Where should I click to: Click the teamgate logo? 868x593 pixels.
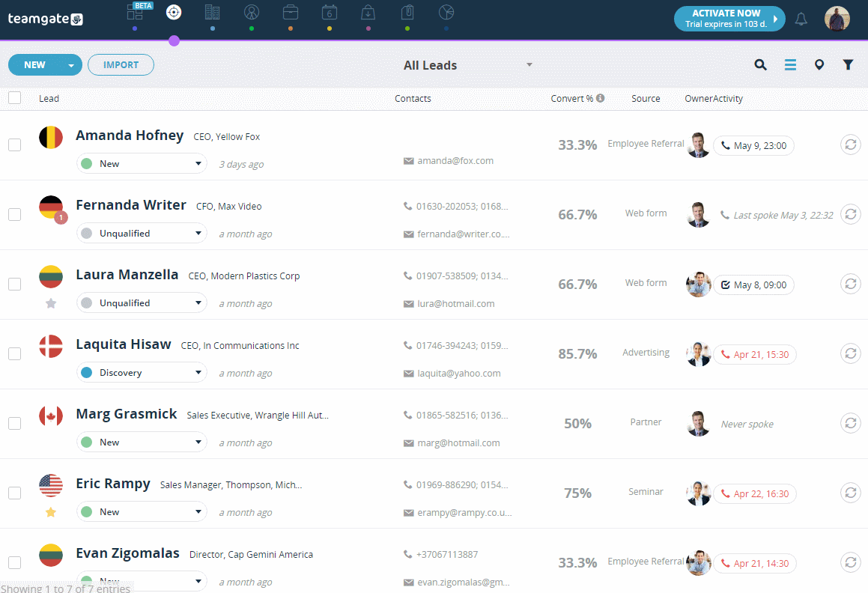coord(46,19)
